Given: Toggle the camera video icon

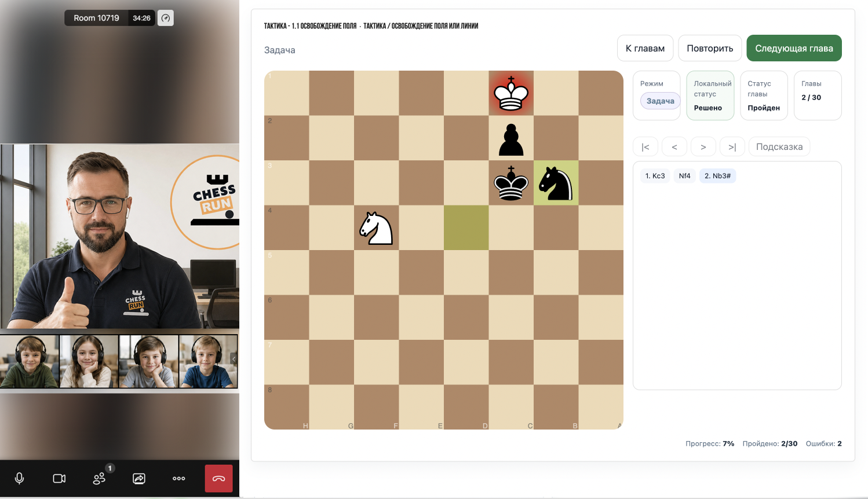Looking at the screenshot, I should [59, 478].
